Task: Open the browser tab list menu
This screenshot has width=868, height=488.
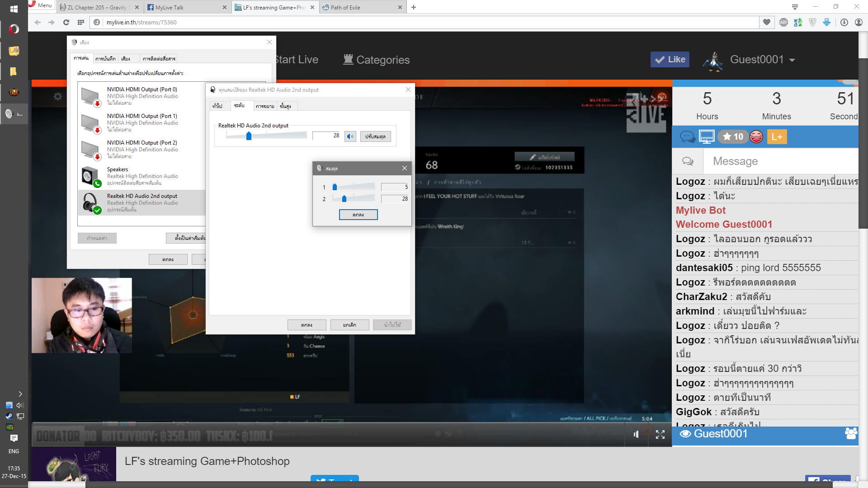Action: (795, 7)
